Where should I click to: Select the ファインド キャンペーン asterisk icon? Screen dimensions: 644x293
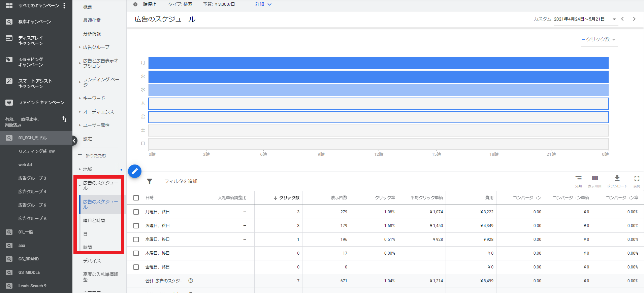pos(9,103)
